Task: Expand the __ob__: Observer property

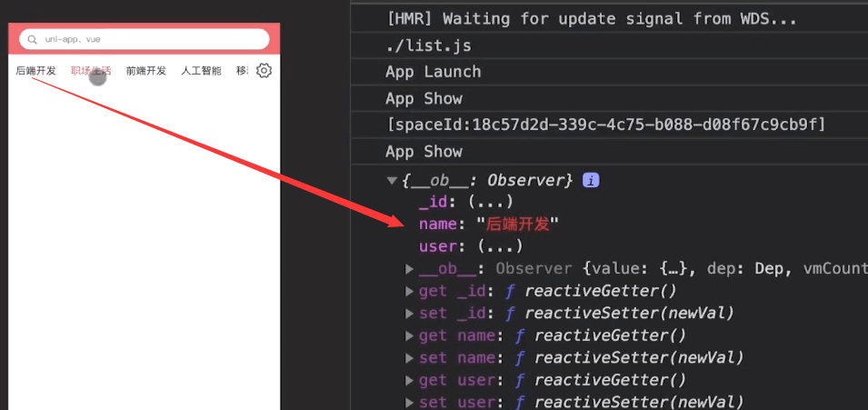Action: point(409,269)
